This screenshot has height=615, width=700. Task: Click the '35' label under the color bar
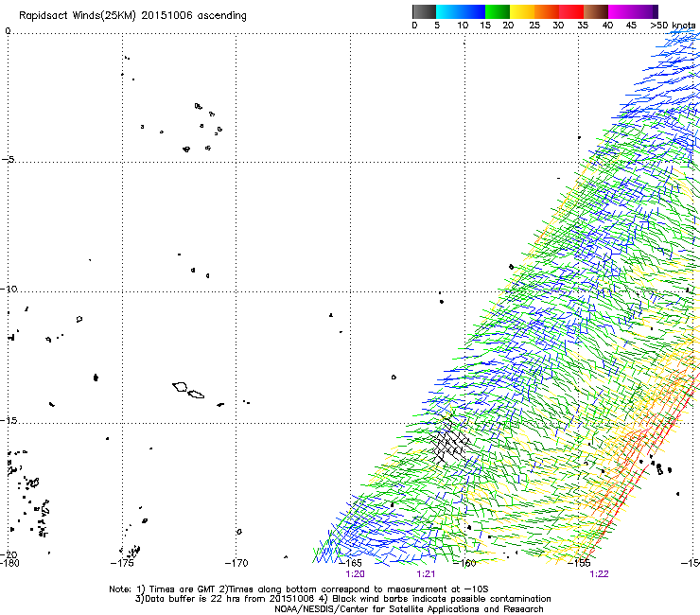[x=583, y=26]
